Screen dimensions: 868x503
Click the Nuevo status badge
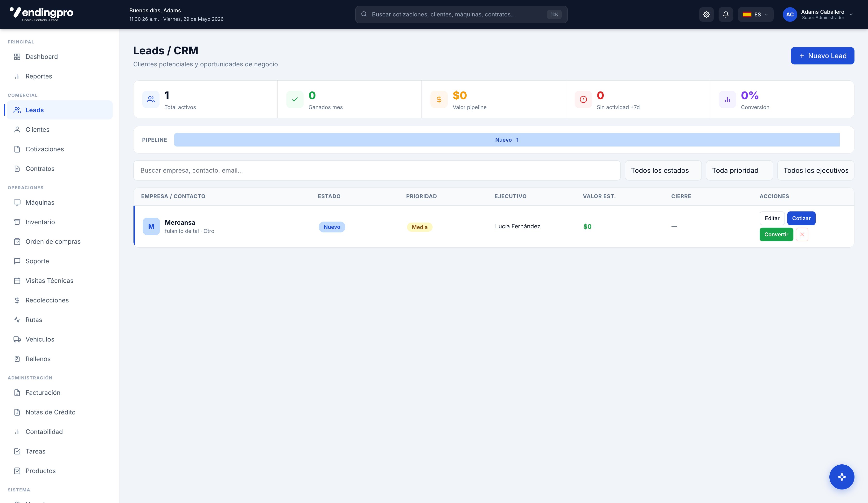tap(332, 227)
